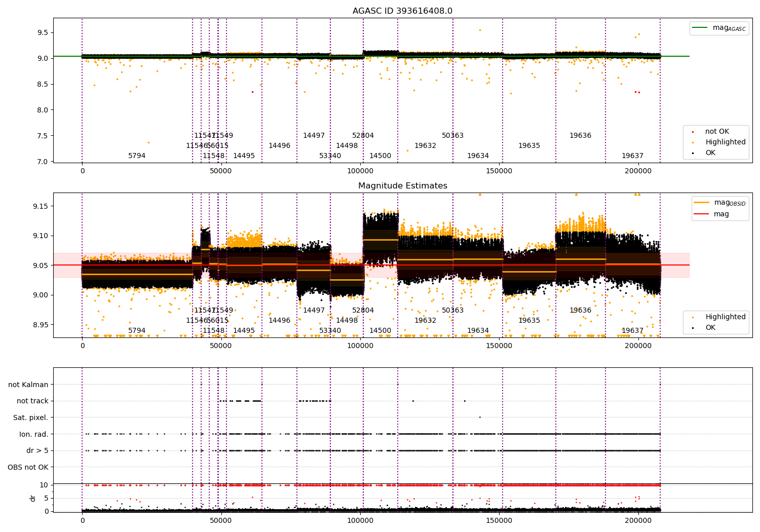Click obsid label 50363 in Magnitude Estimates plot
760x532 pixels.
point(453,311)
